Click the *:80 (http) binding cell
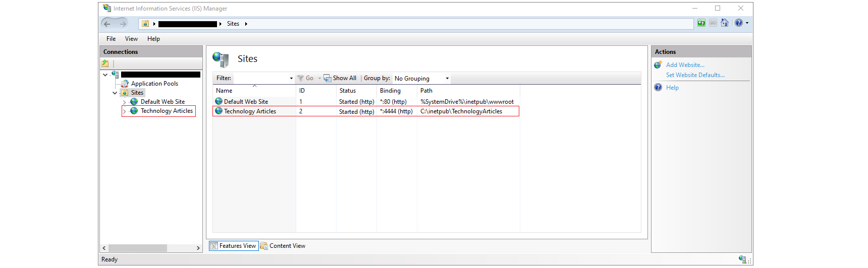Viewport: 868px width, 268px height. (393, 102)
